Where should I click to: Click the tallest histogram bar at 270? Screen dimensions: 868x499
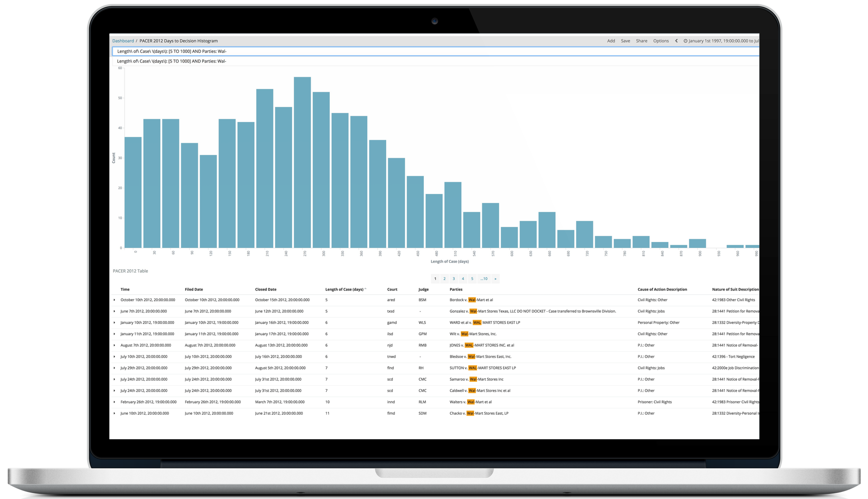click(x=302, y=162)
